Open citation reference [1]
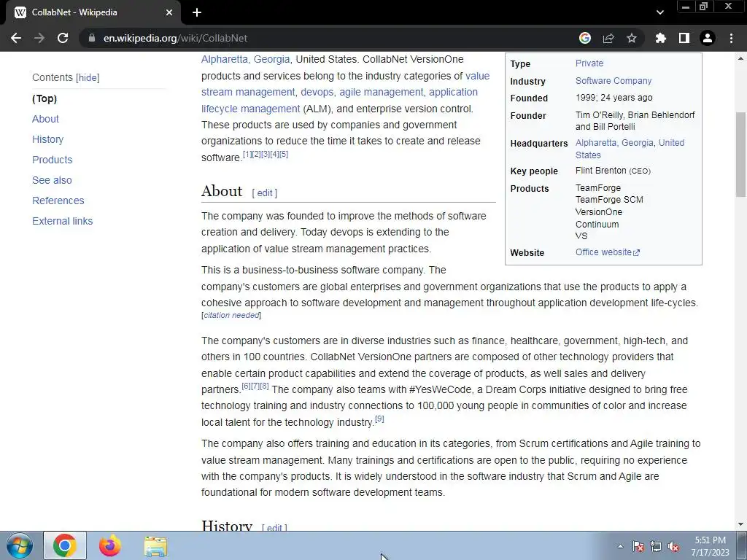 tap(247, 155)
